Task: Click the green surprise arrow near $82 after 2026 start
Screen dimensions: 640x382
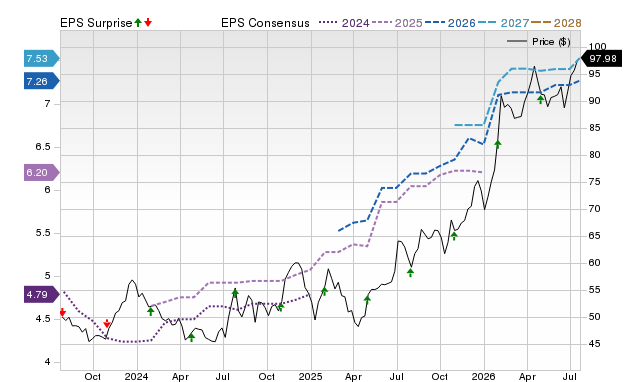Action: click(498, 144)
